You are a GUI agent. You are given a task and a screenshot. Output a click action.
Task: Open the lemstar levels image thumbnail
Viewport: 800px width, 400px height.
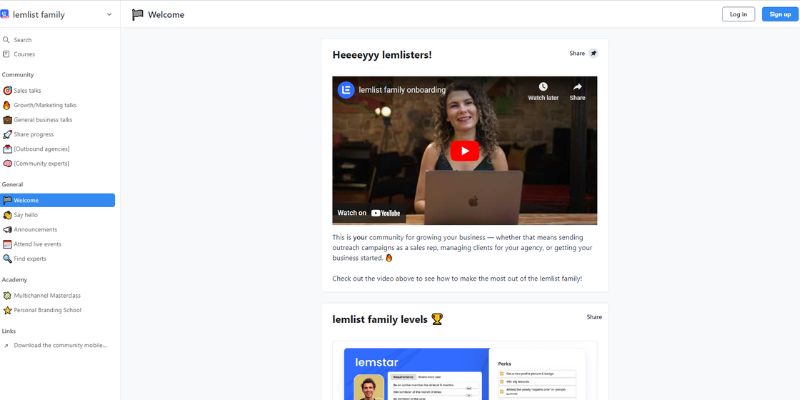[x=464, y=371]
